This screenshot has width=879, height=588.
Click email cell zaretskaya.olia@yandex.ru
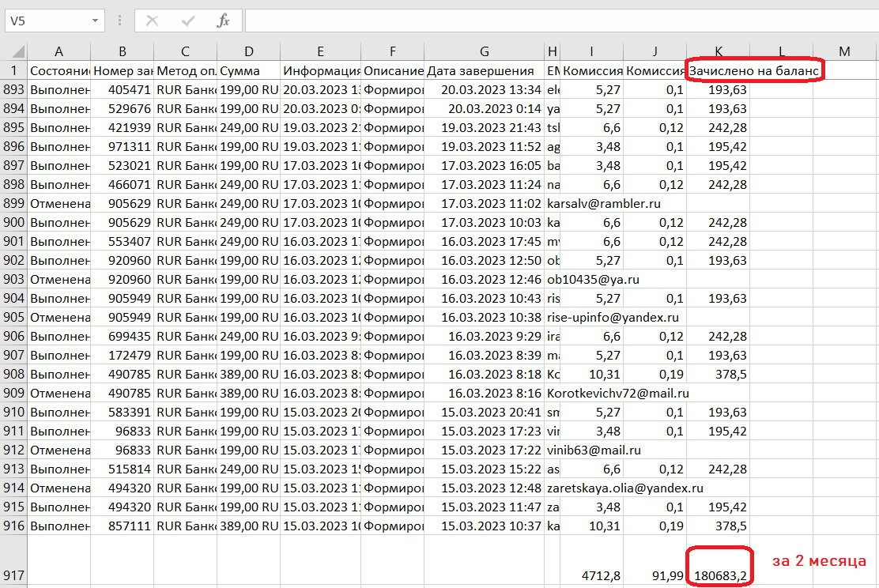pyautogui.click(x=625, y=488)
